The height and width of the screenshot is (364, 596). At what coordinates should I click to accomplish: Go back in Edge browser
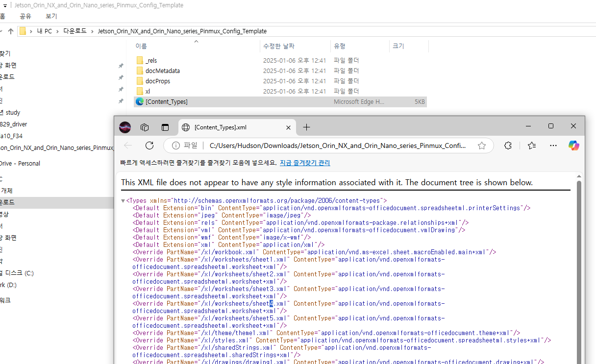click(128, 146)
